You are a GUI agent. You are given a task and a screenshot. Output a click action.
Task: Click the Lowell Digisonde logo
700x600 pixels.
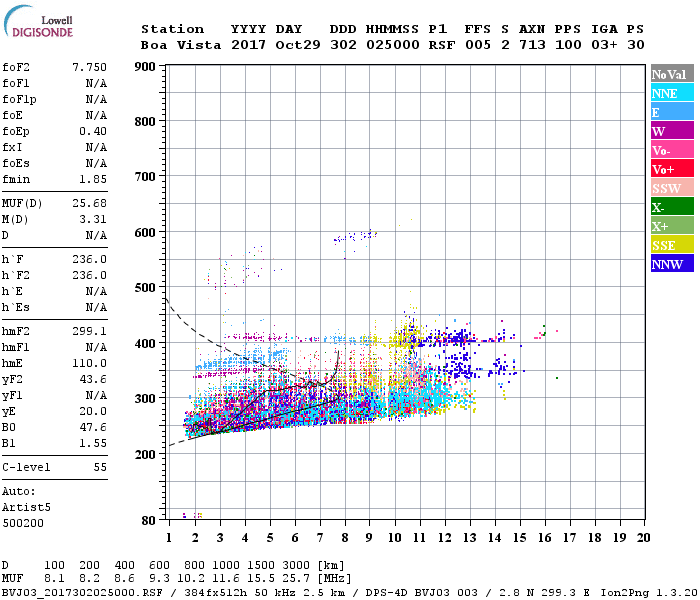(x=38, y=21)
